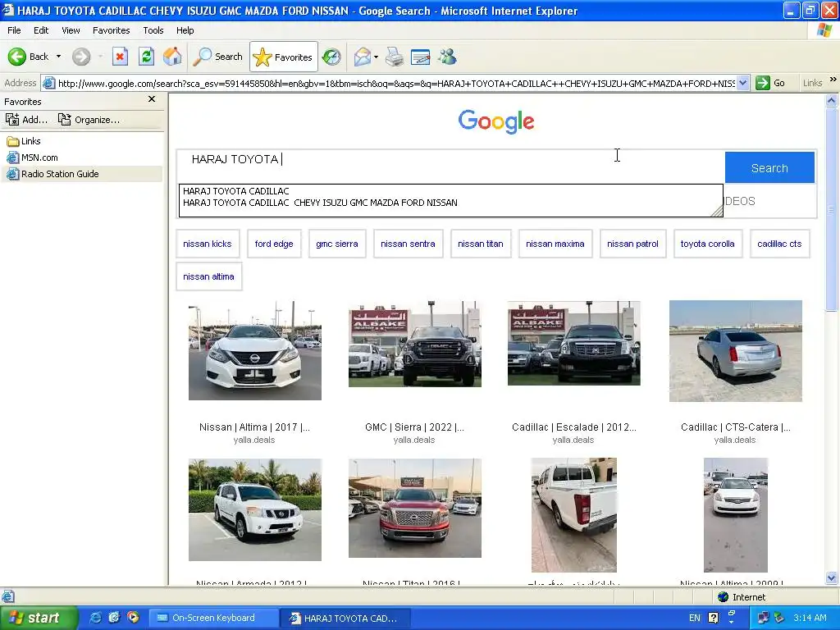Refresh the page with the Refresh icon

(x=146, y=57)
